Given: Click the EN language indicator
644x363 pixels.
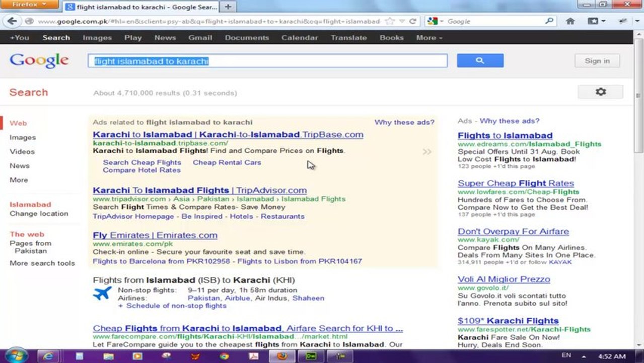Looking at the screenshot, I should [566, 355].
